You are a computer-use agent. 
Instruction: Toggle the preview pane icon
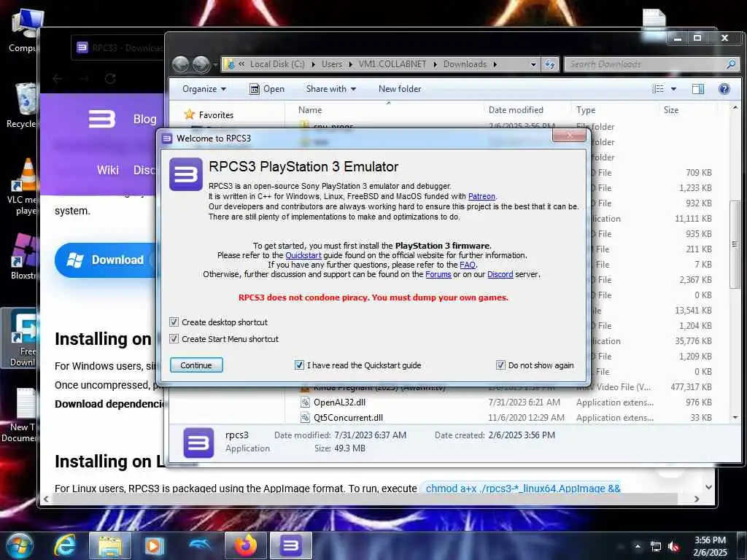[698, 89]
